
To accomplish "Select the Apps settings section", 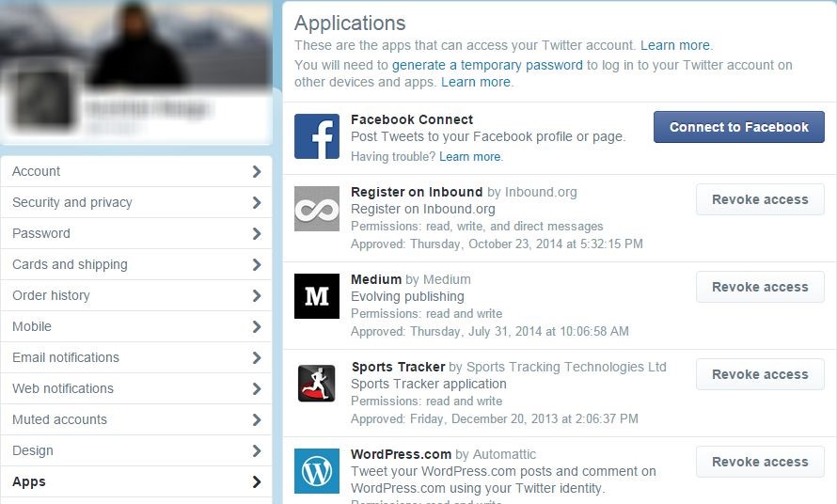I will 136,481.
